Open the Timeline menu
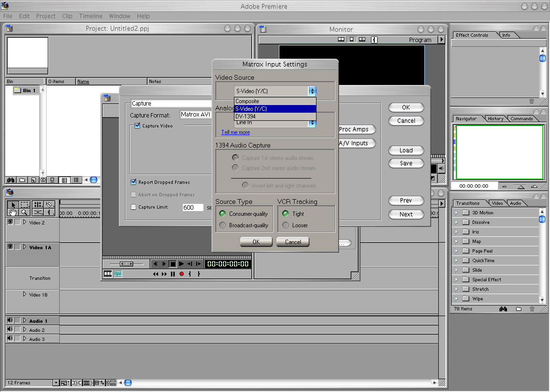 point(91,16)
